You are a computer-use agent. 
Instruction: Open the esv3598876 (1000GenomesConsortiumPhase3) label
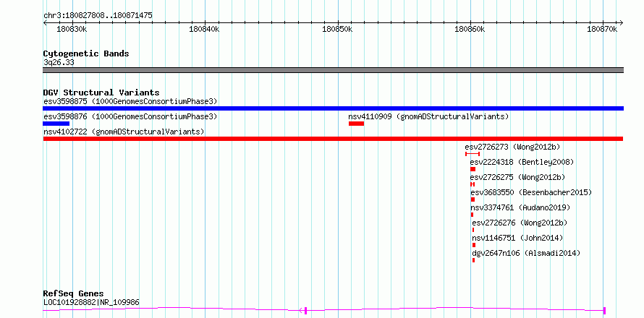click(130, 116)
